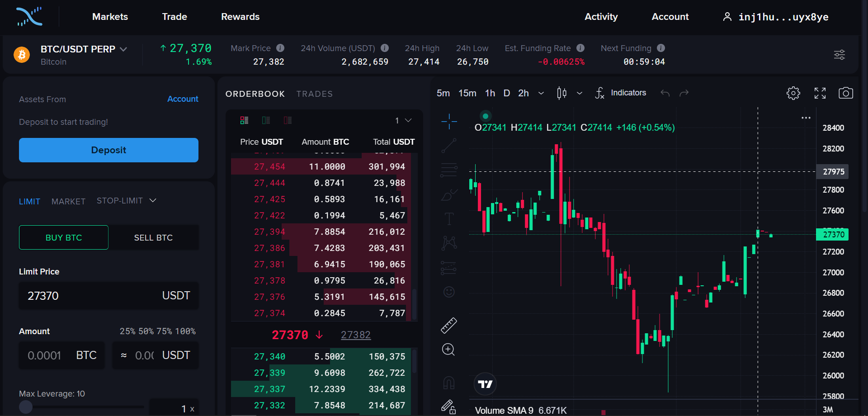
Task: Open the trading layout settings sliders icon
Action: pyautogui.click(x=840, y=55)
